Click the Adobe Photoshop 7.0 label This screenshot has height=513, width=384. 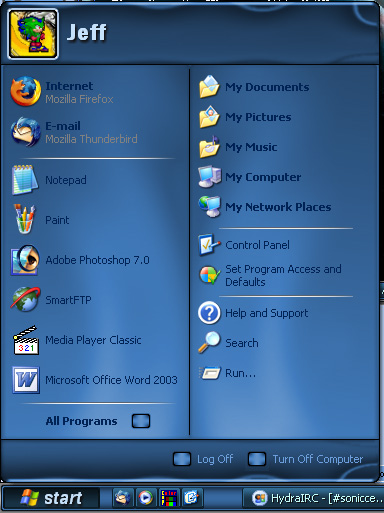(x=97, y=260)
